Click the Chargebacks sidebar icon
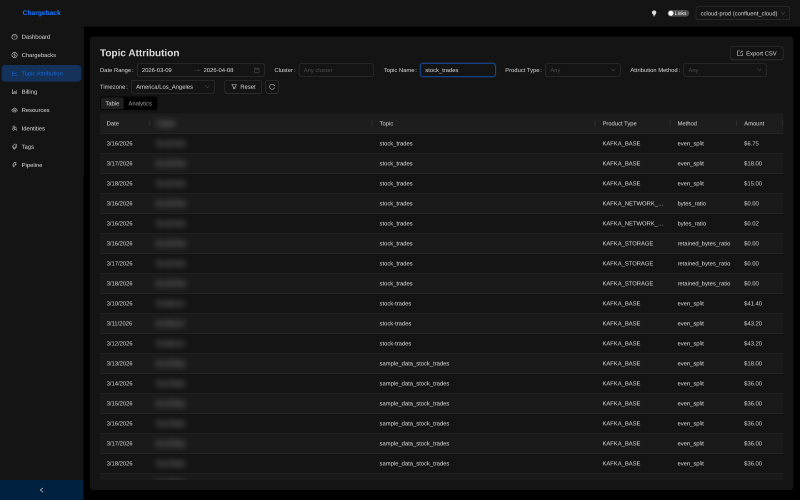 point(14,55)
